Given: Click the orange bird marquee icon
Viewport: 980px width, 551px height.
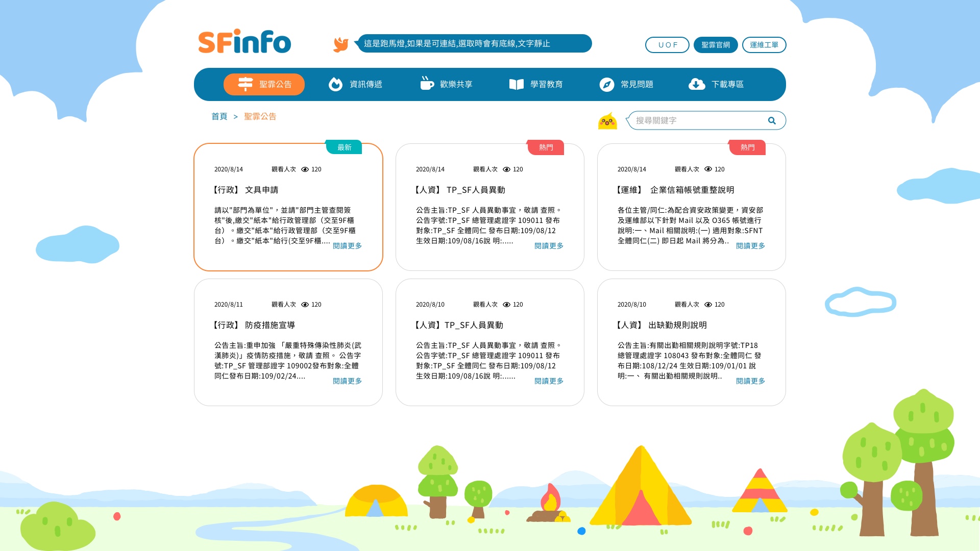Looking at the screenshot, I should pos(340,44).
